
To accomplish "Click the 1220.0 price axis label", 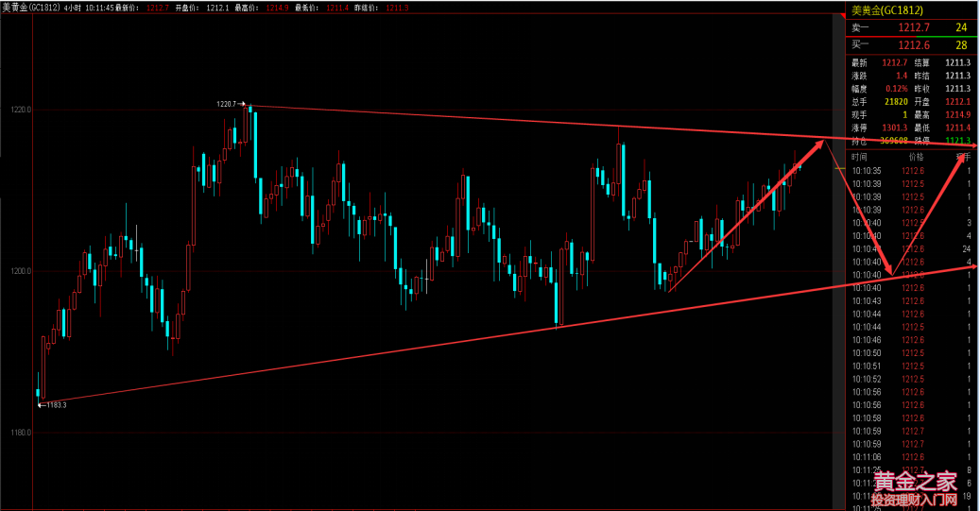I will [x=17, y=110].
